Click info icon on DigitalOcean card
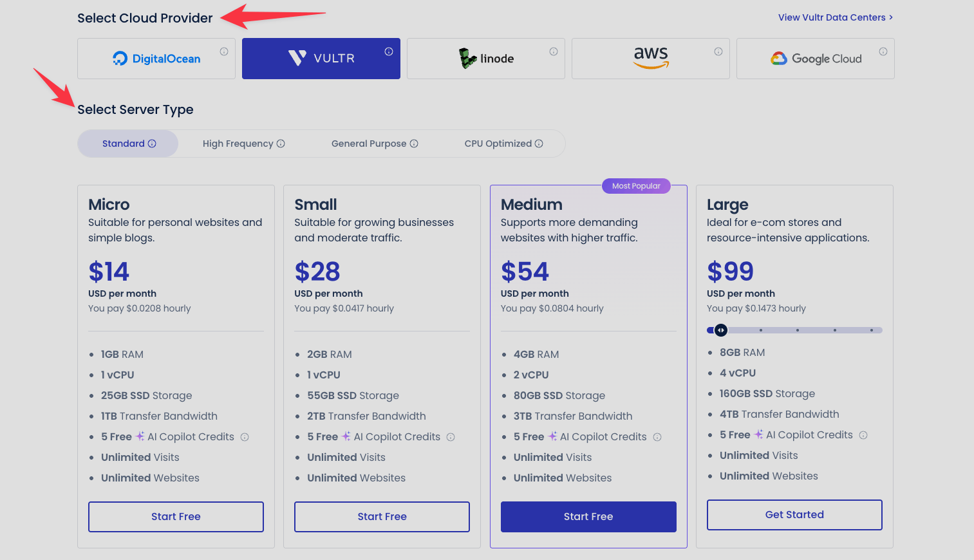 [224, 51]
